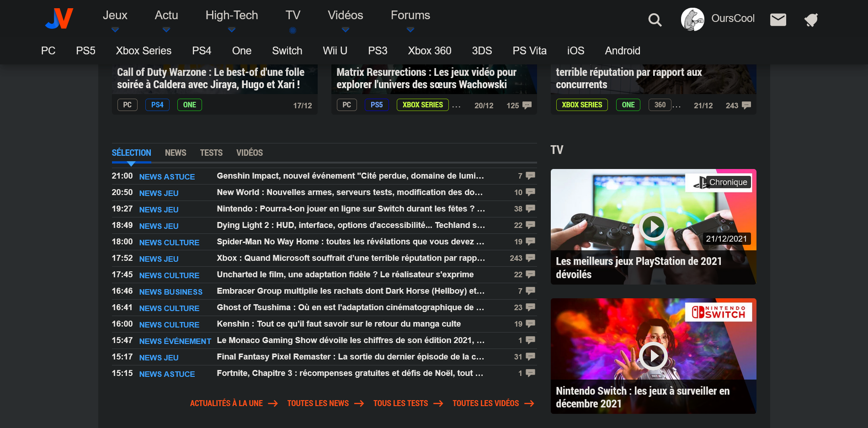Open the OursCool profile avatar
Viewport: 868px width, 428px height.
click(692, 19)
